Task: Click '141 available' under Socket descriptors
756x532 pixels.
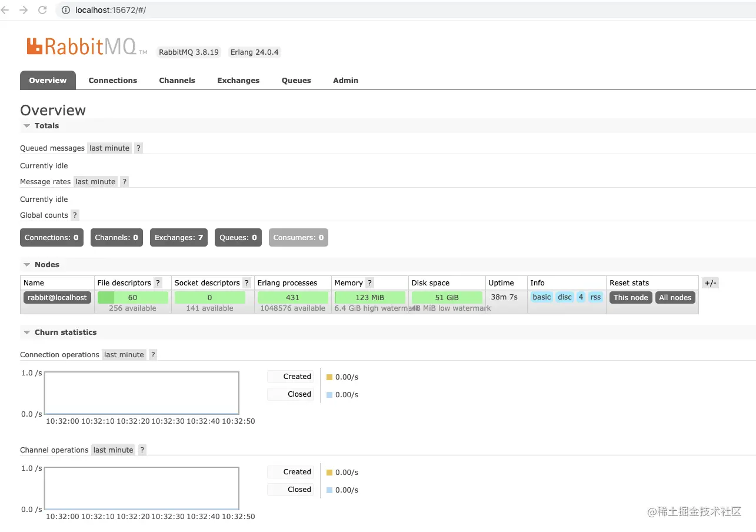Action: point(210,308)
